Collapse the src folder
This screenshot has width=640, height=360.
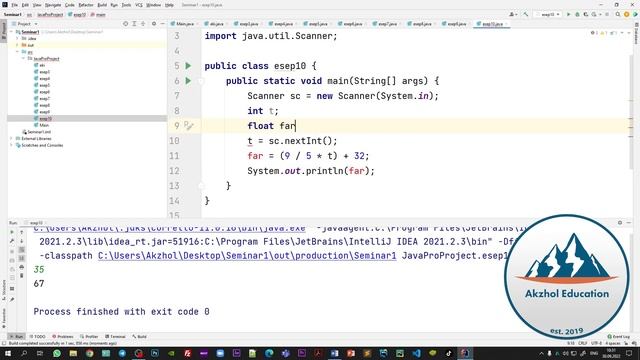click(x=17, y=52)
